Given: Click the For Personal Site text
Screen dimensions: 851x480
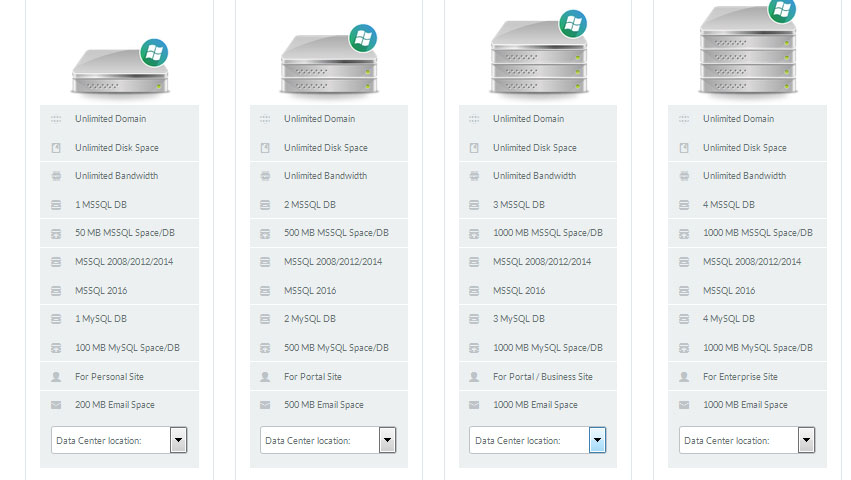Looking at the screenshot, I should click(109, 376).
